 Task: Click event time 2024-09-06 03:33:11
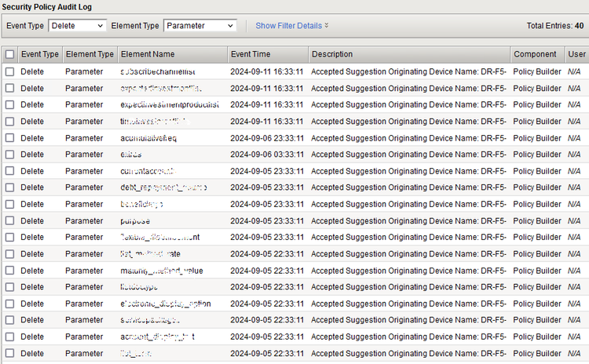(x=267, y=155)
